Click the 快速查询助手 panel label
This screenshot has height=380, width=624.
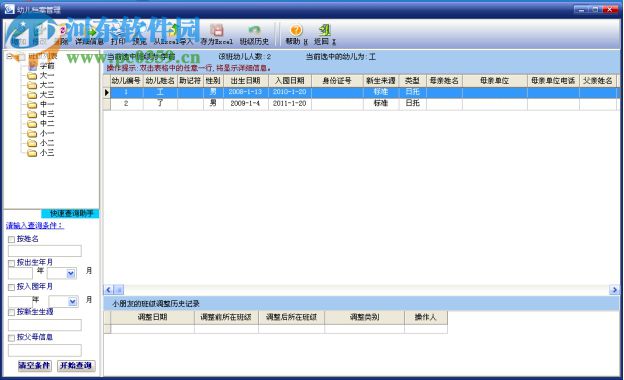coord(71,214)
